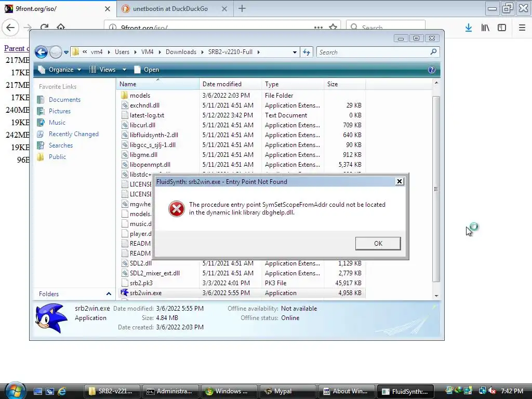Click VM4 in the address breadcrumb
Image resolution: width=532 pixels, height=399 pixels.
(x=147, y=52)
